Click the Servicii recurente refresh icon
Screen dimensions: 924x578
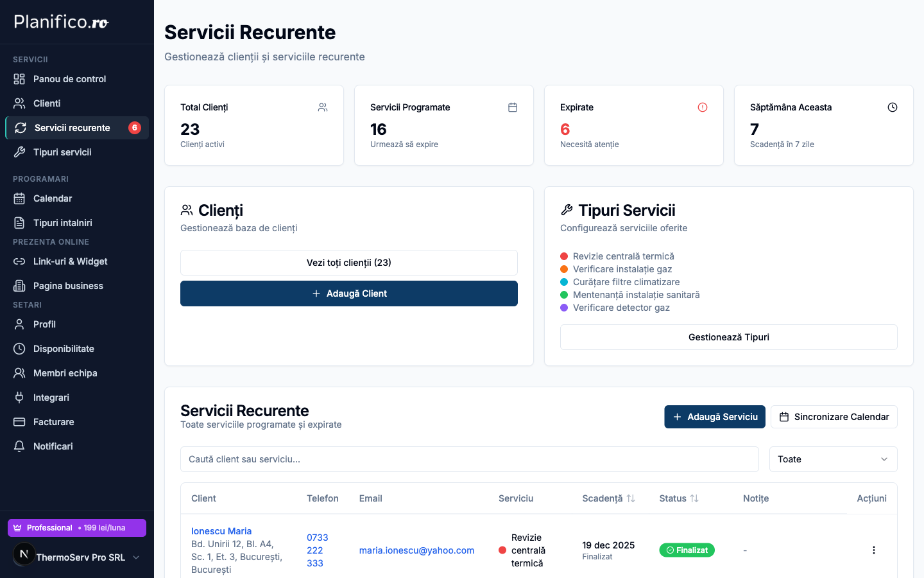21,127
